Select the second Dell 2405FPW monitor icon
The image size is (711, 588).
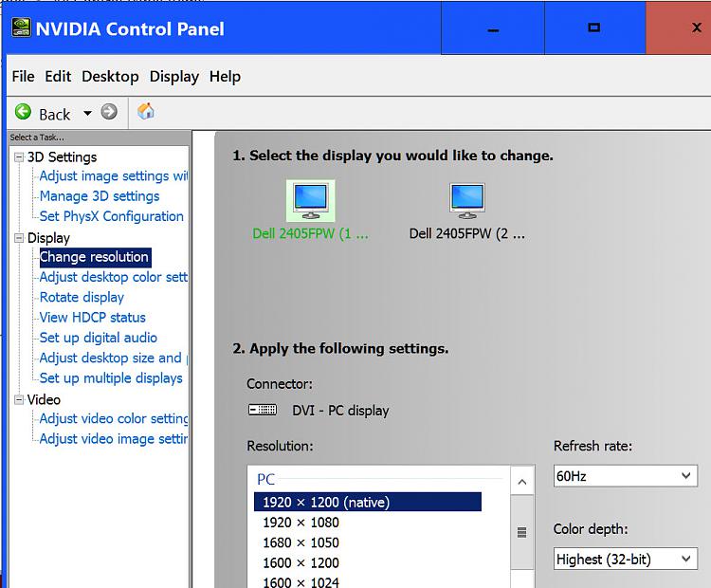coord(467,201)
